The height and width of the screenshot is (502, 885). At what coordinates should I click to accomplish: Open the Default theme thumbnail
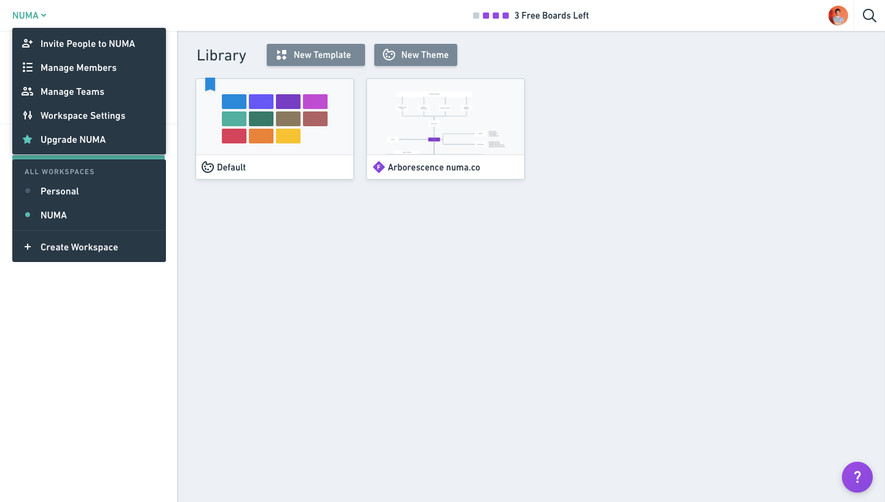[275, 117]
